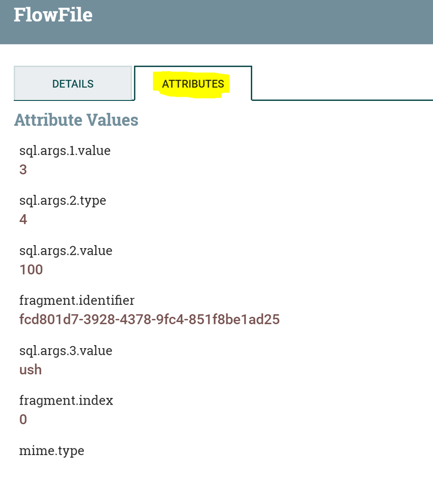
Task: Select the sql.args.2.type attribute label
Action: click(x=62, y=201)
